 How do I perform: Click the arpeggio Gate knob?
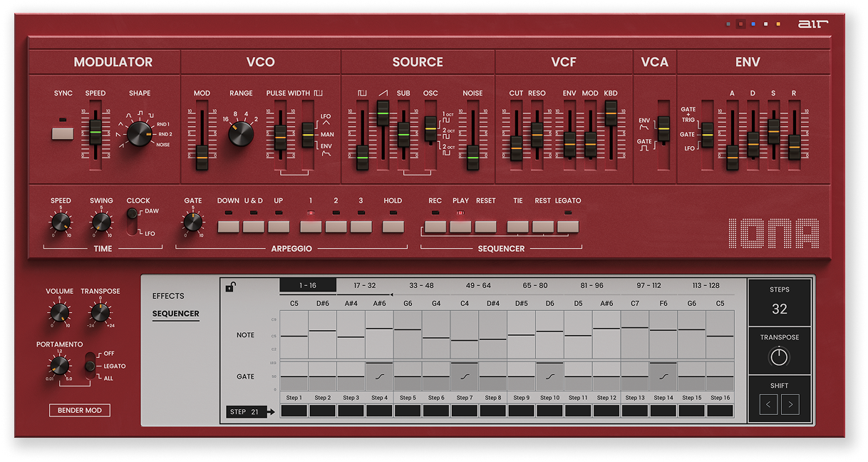192,222
